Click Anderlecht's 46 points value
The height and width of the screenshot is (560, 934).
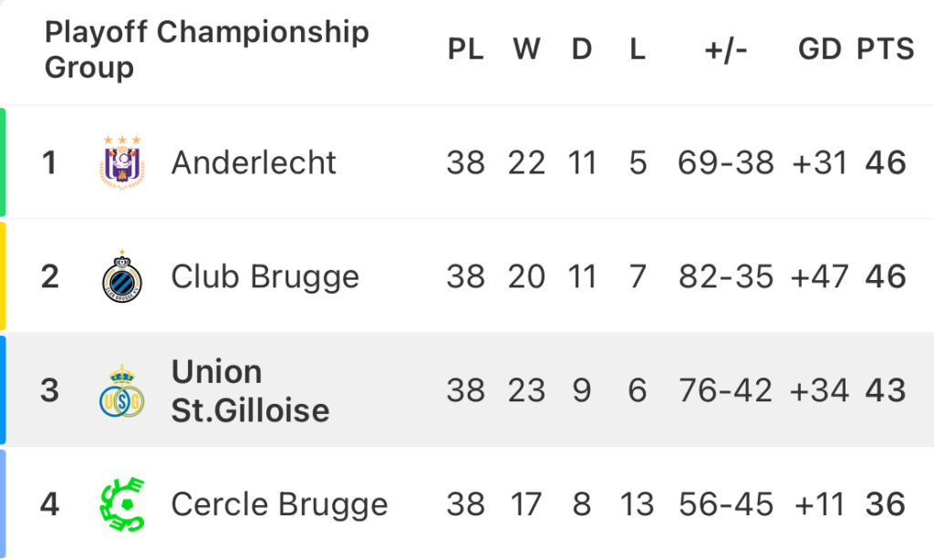(886, 162)
